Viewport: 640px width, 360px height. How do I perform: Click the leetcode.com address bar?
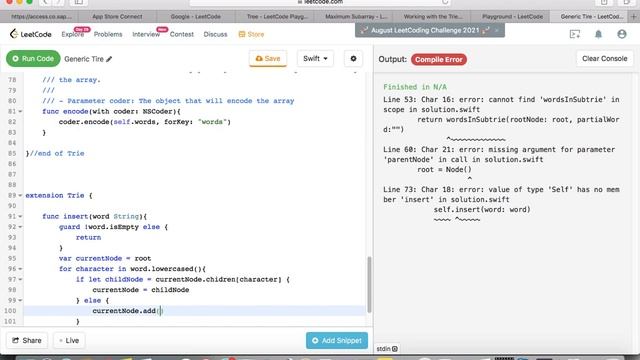click(320, 2)
